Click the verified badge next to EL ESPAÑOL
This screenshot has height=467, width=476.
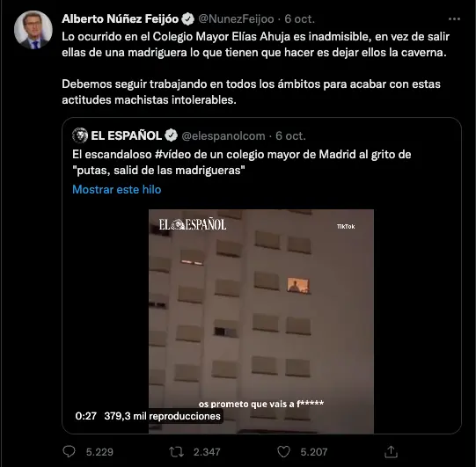(x=172, y=135)
